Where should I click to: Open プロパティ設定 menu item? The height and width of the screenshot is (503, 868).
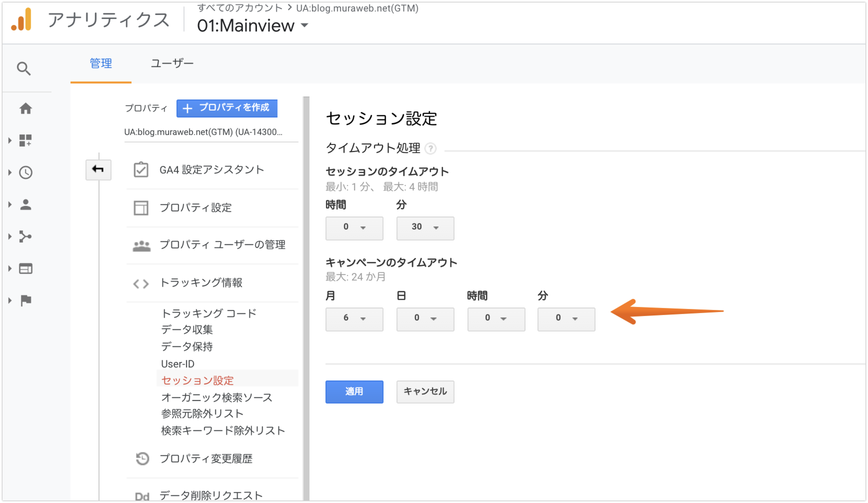196,208
